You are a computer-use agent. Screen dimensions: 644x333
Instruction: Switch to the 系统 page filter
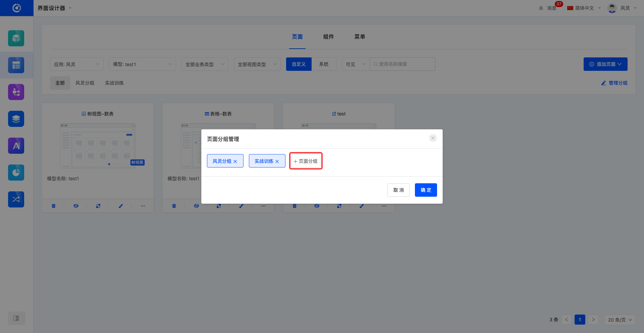(x=324, y=64)
